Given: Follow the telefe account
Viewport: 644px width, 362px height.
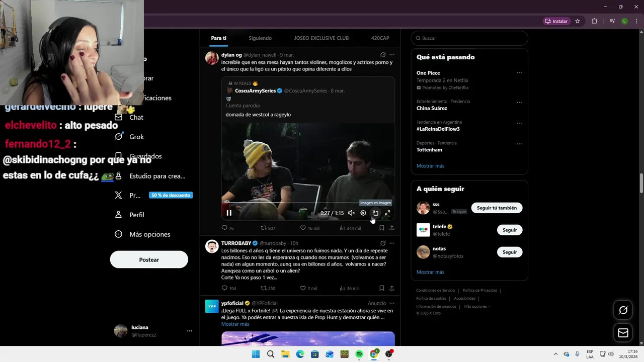Looking at the screenshot, I should pos(510,230).
